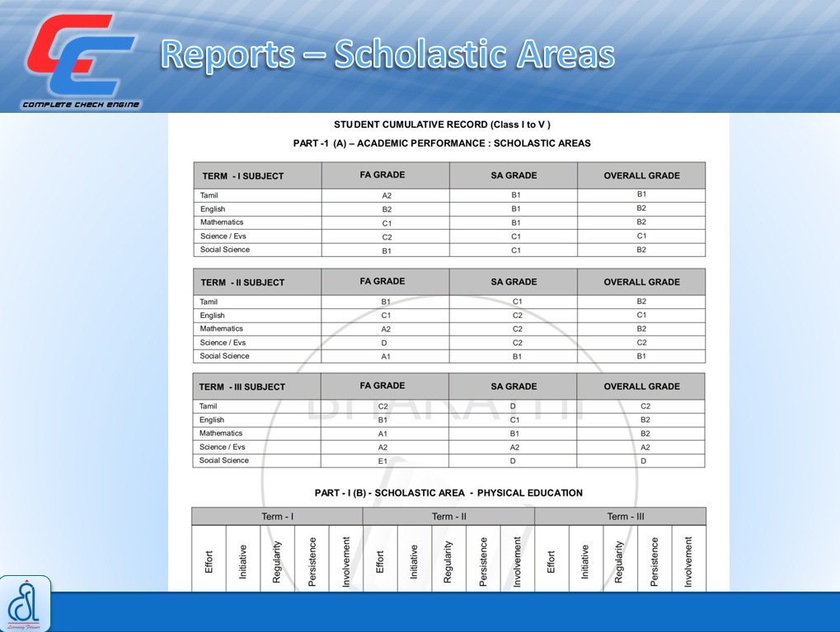Click Term I Tamil FA grade A2
Screen dimensions: 840x632
click(x=387, y=195)
